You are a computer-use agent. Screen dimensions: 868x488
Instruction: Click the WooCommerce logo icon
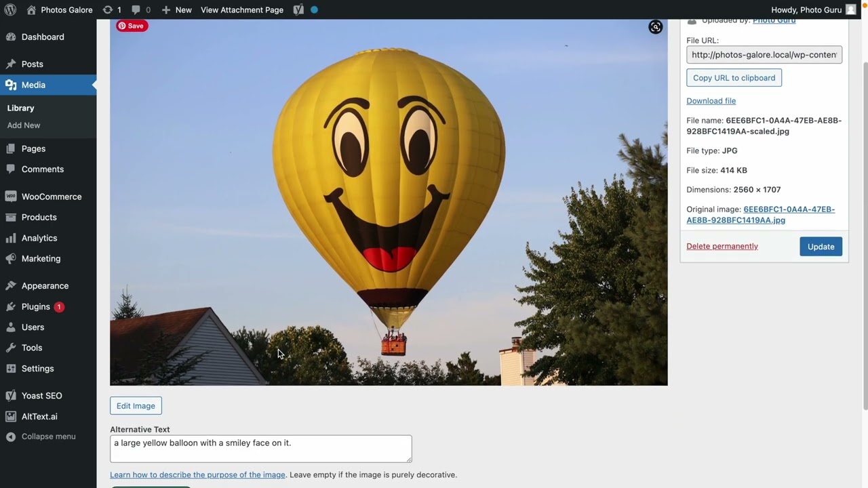(11, 197)
